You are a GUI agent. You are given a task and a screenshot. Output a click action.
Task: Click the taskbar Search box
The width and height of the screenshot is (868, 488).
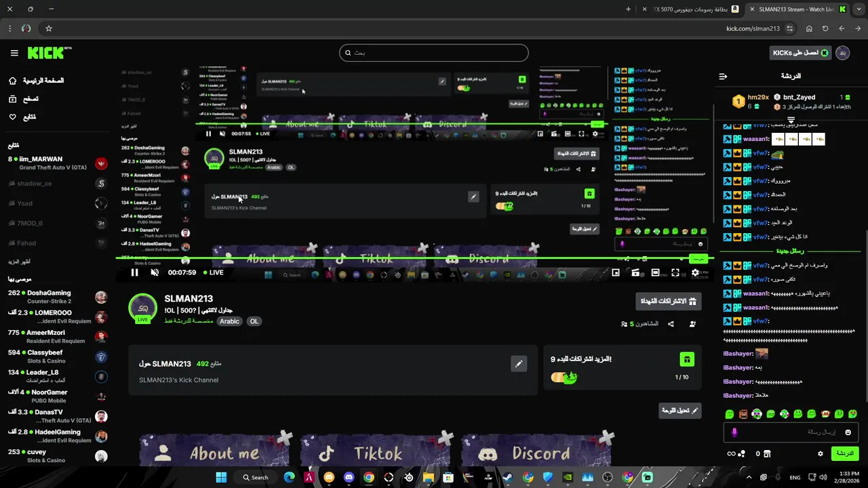256,477
